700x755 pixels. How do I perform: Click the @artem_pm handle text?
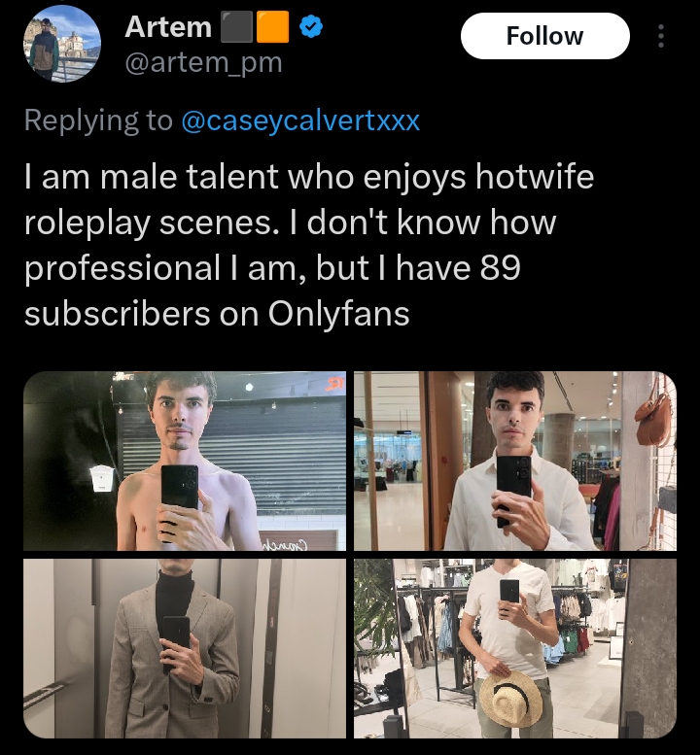[203, 62]
